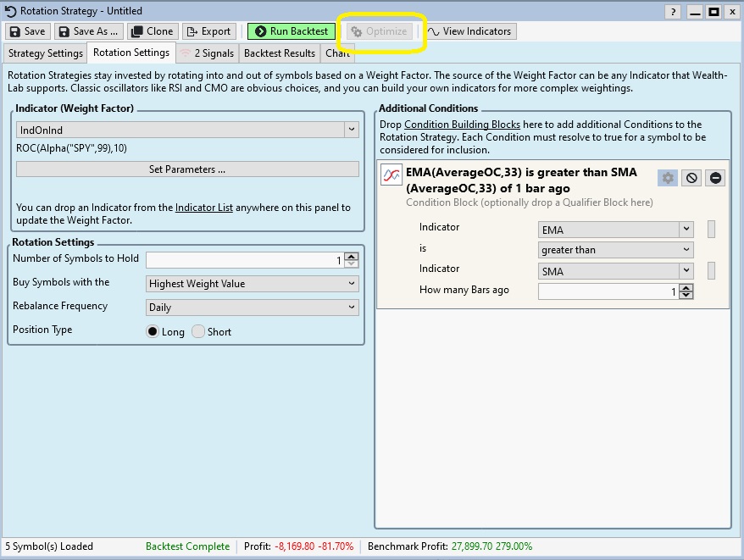
Task: Click the Save toolbar button
Action: pyautogui.click(x=28, y=31)
